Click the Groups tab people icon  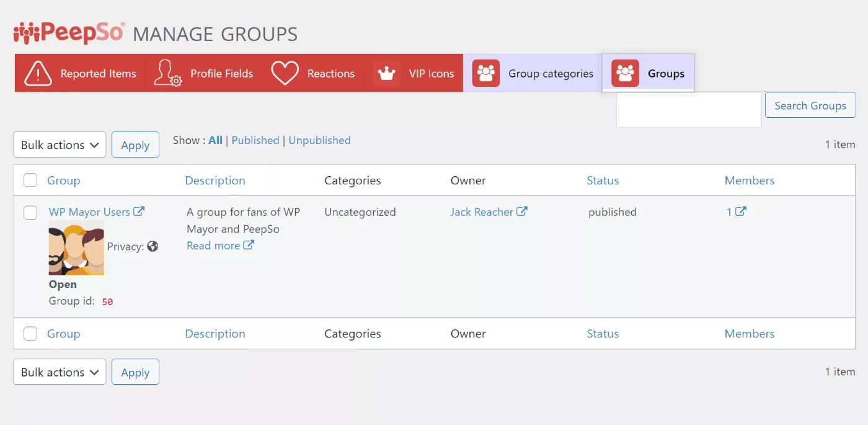click(x=625, y=73)
